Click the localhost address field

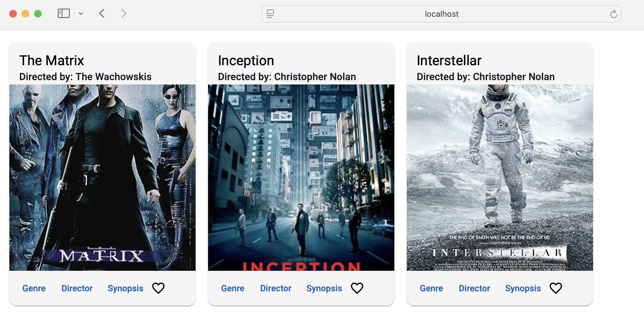[441, 14]
